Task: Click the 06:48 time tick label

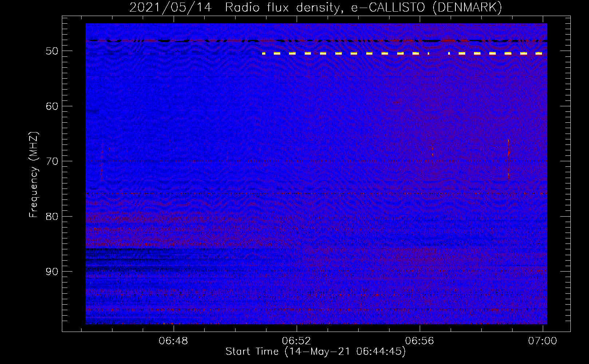Action: click(x=174, y=341)
